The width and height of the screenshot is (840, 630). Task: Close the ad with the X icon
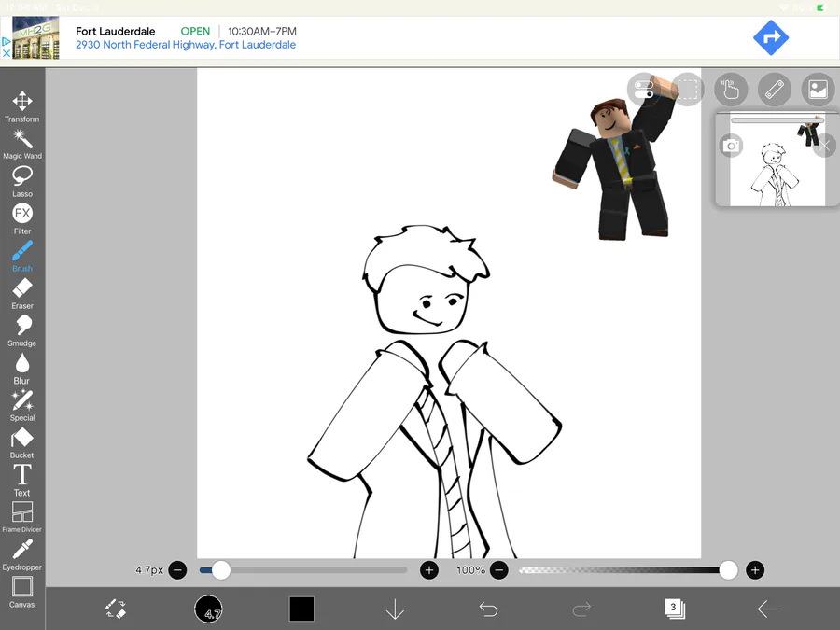point(6,53)
